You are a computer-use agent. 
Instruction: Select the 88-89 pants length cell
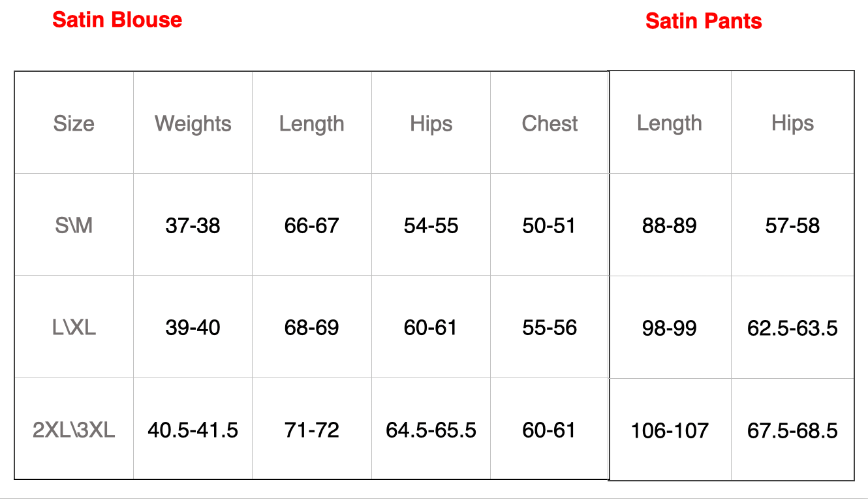pos(670,225)
